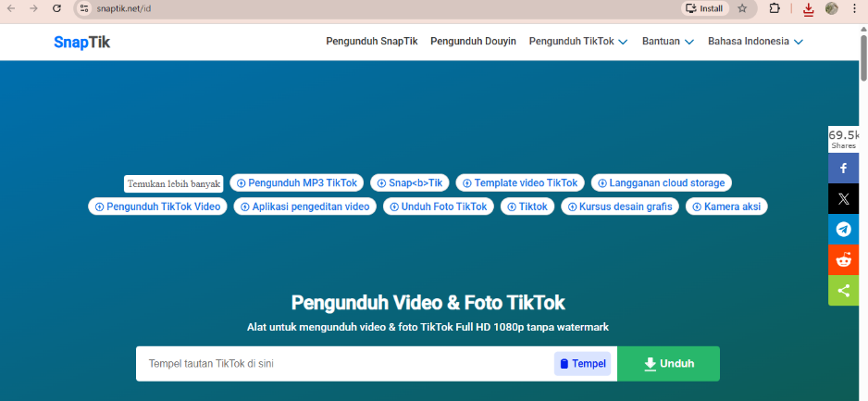Share page on Reddit
868x401 pixels.
pyautogui.click(x=843, y=259)
